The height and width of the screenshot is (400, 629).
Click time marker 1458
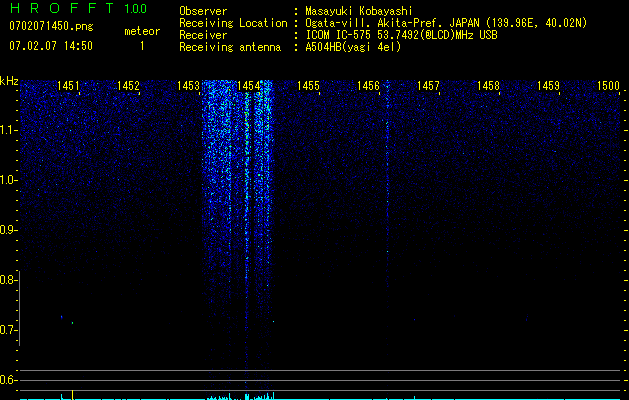pos(488,86)
